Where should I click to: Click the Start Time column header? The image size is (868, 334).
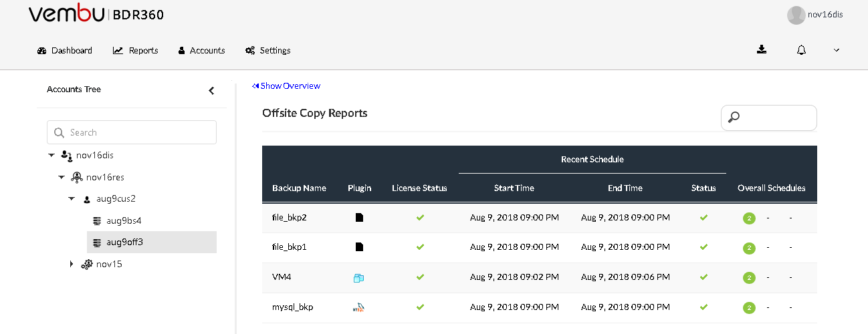(514, 188)
